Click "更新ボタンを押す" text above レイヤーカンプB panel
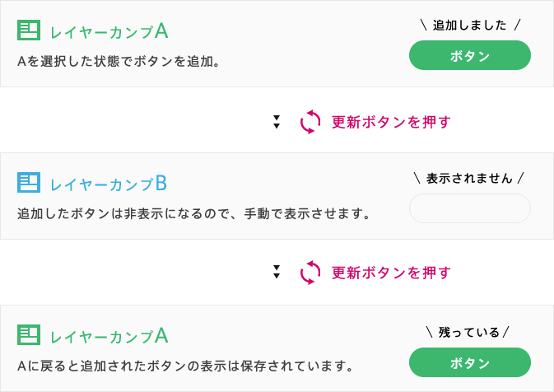Screen dimensions: 554x392 [391, 122]
